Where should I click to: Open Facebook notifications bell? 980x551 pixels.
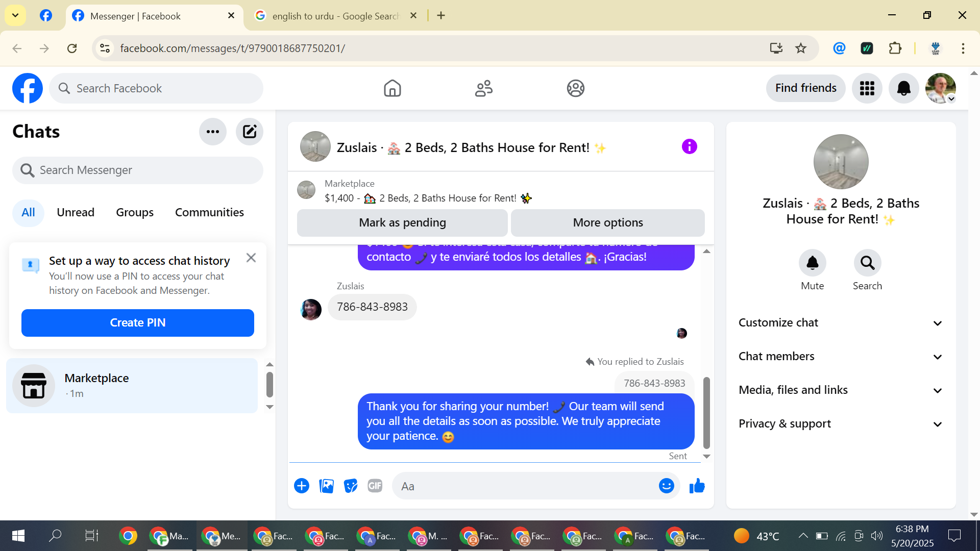point(903,88)
